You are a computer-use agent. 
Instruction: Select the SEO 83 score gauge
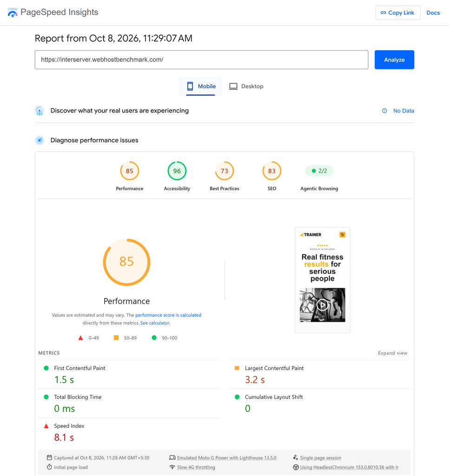coord(272,171)
